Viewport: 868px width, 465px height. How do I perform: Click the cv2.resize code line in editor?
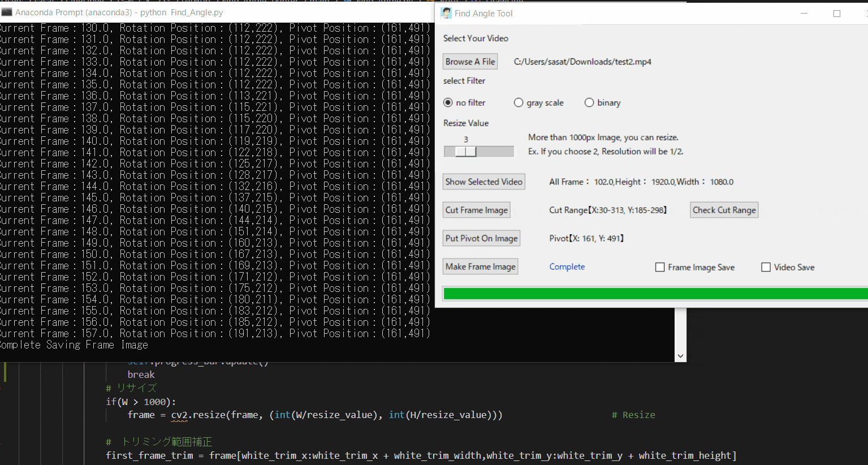(315, 415)
